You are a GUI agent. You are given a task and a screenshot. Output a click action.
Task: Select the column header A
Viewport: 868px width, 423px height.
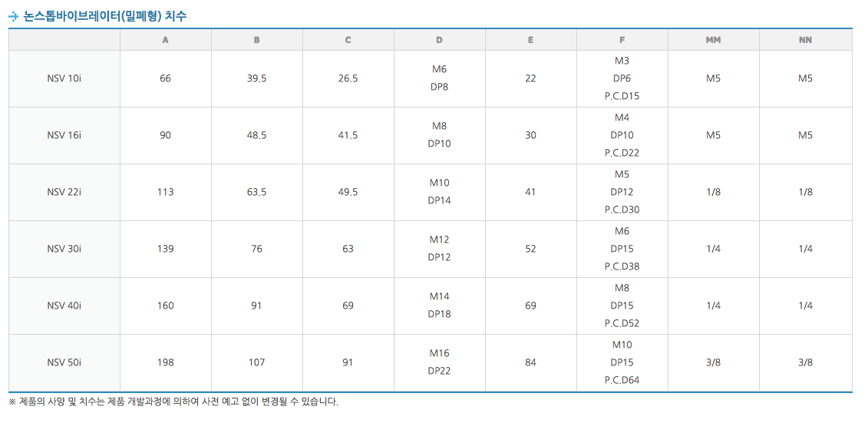(165, 40)
